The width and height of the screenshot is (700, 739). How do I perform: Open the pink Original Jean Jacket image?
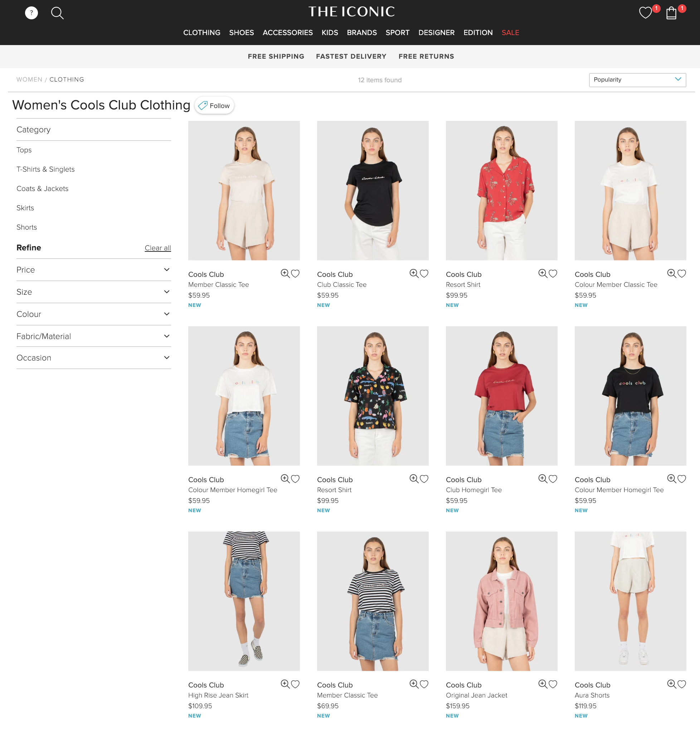(x=501, y=601)
